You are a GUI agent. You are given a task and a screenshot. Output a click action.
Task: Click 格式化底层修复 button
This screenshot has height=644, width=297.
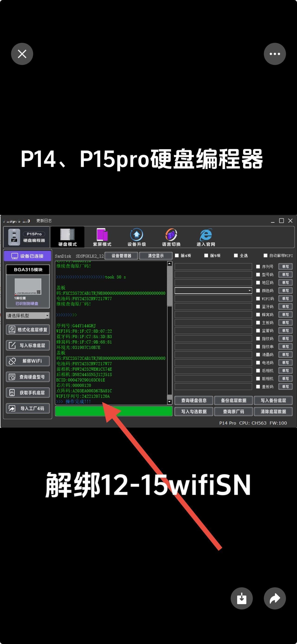[x=28, y=329]
